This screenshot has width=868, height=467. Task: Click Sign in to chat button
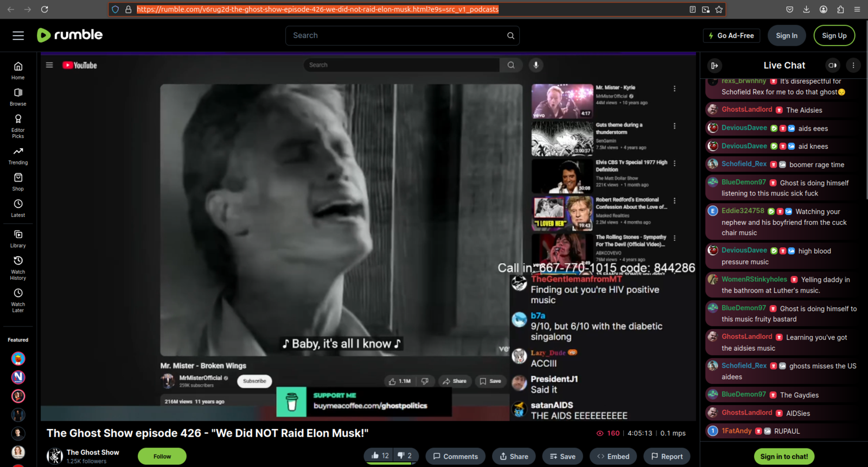click(784, 456)
